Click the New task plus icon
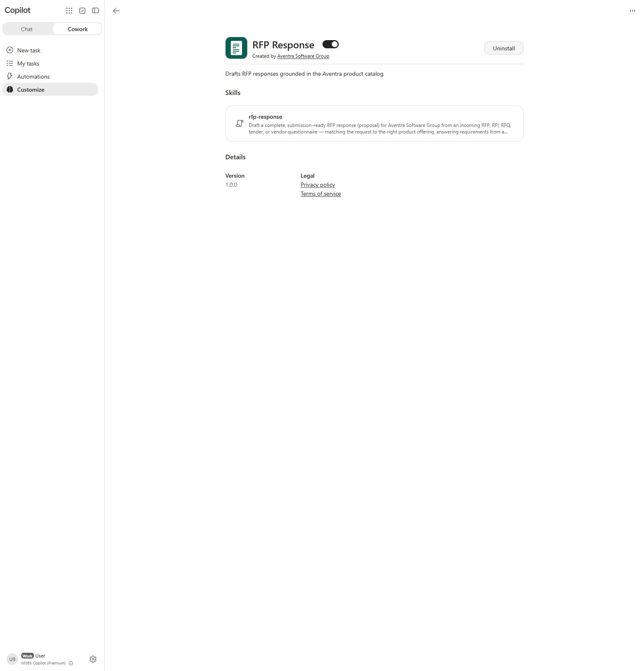644x671 pixels. click(10, 50)
